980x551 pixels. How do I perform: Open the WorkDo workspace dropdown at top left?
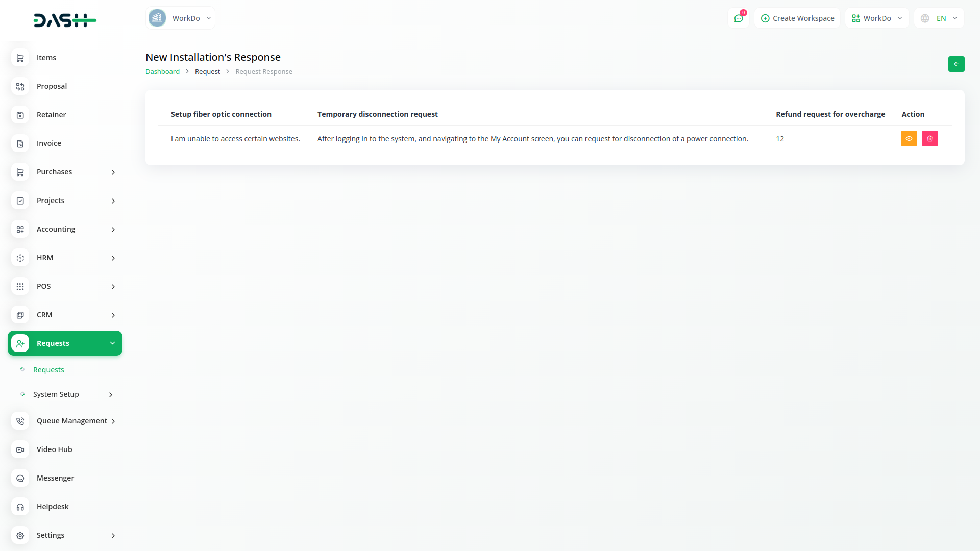point(180,18)
